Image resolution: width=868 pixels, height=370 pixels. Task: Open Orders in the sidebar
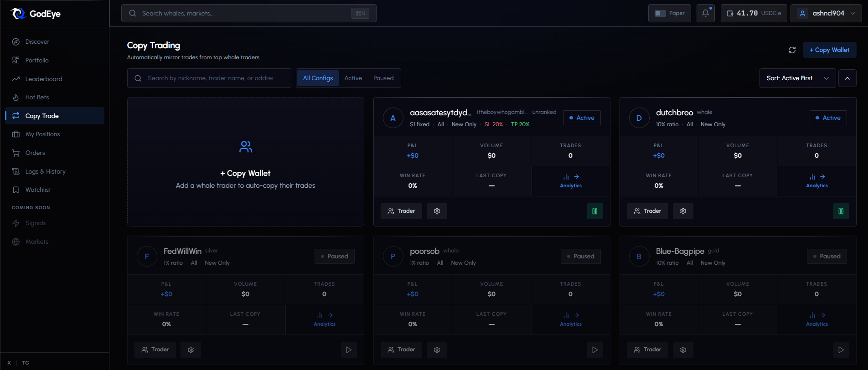tap(55, 153)
